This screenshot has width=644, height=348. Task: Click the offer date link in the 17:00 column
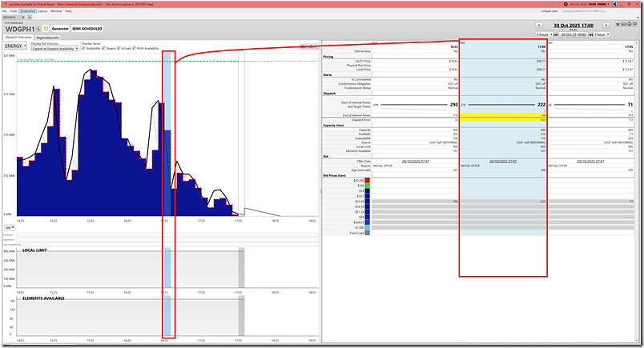pos(503,162)
